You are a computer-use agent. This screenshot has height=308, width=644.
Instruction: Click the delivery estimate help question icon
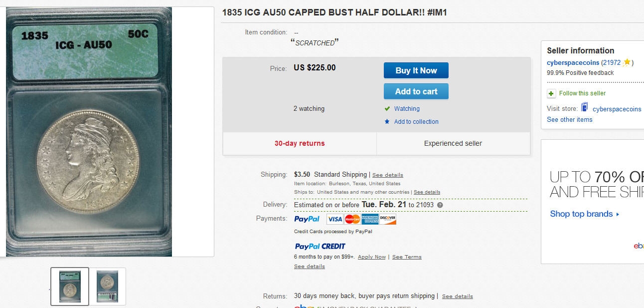[440, 205]
